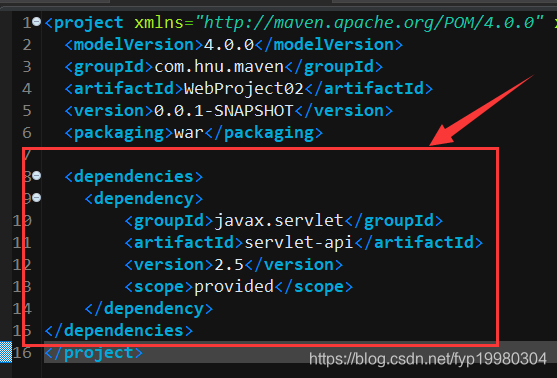Click the opening packaging tag on line 6
Screen dimensions: 557x378
pos(119,133)
